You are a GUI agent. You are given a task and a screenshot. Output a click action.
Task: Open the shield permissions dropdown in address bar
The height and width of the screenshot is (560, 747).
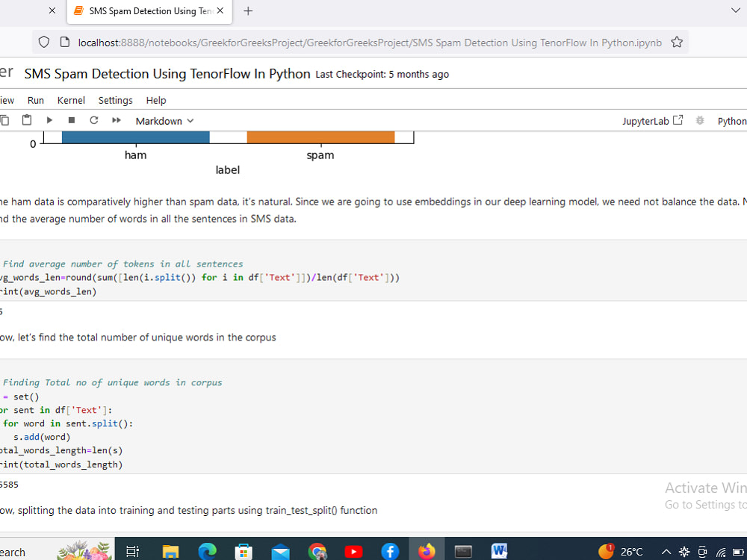[43, 43]
